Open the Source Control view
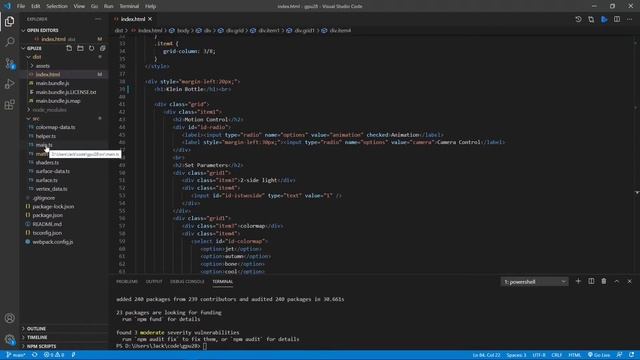The height and width of the screenshot is (360, 640). coord(9,63)
